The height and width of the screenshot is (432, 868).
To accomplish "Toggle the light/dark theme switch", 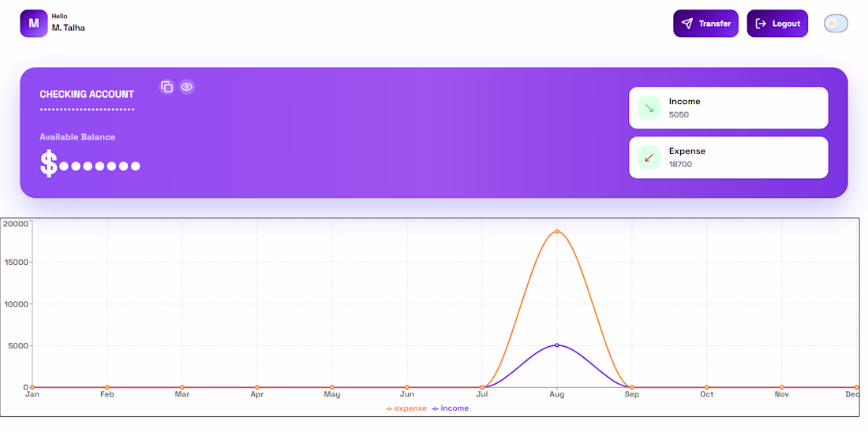I will (836, 23).
